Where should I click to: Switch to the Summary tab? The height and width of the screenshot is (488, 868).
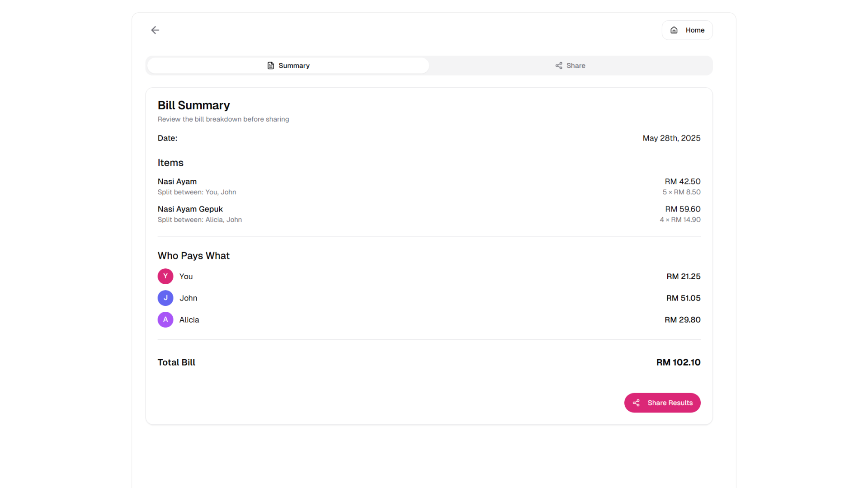point(288,66)
